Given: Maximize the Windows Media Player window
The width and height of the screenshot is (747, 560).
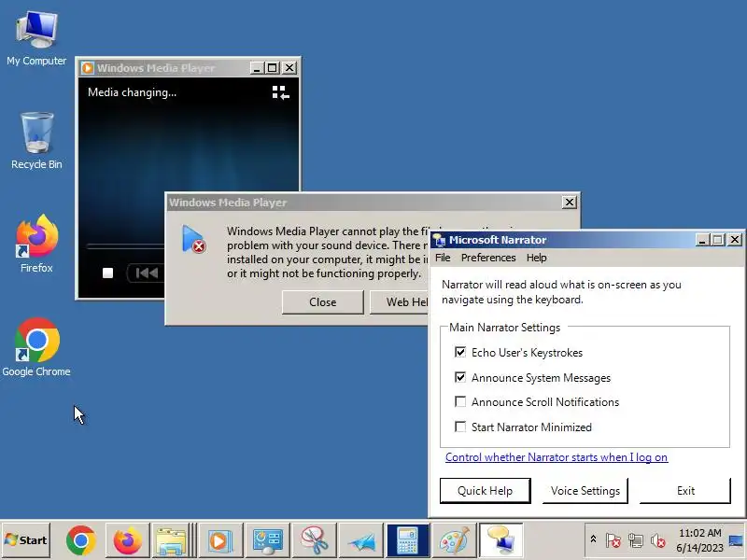Looking at the screenshot, I should tap(272, 68).
